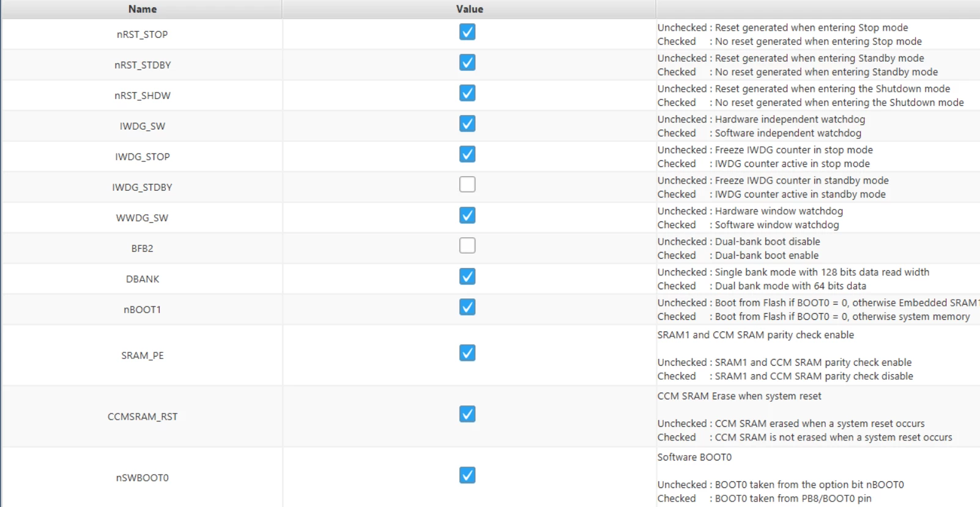Screen dimensions: 980x507
Task: Uncheck the DBANK dual bank checkbox
Action: point(467,276)
